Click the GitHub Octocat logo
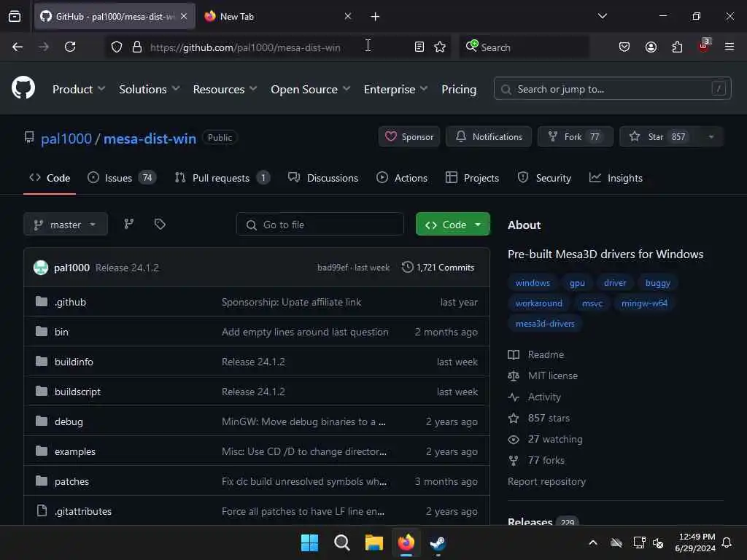 [23, 88]
